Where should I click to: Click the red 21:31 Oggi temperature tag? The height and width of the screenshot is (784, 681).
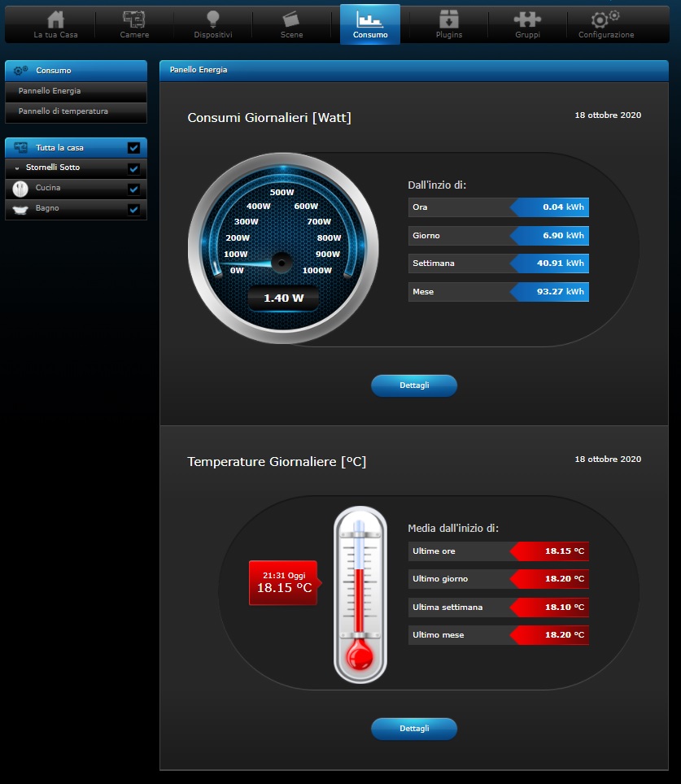pos(286,582)
